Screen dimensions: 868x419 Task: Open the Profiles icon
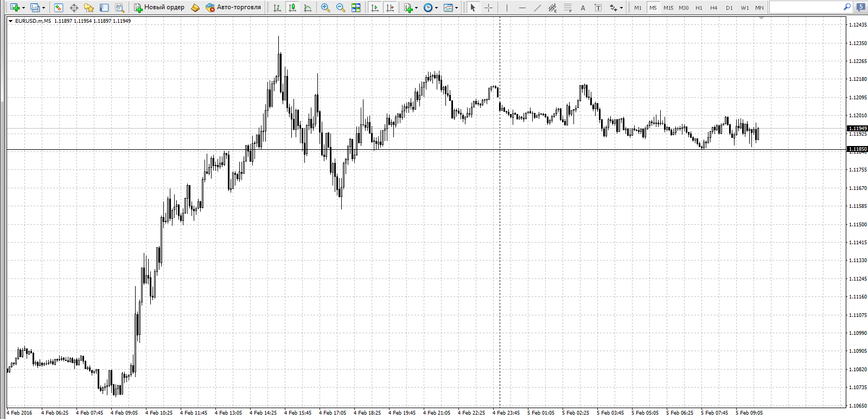pyautogui.click(x=35, y=8)
